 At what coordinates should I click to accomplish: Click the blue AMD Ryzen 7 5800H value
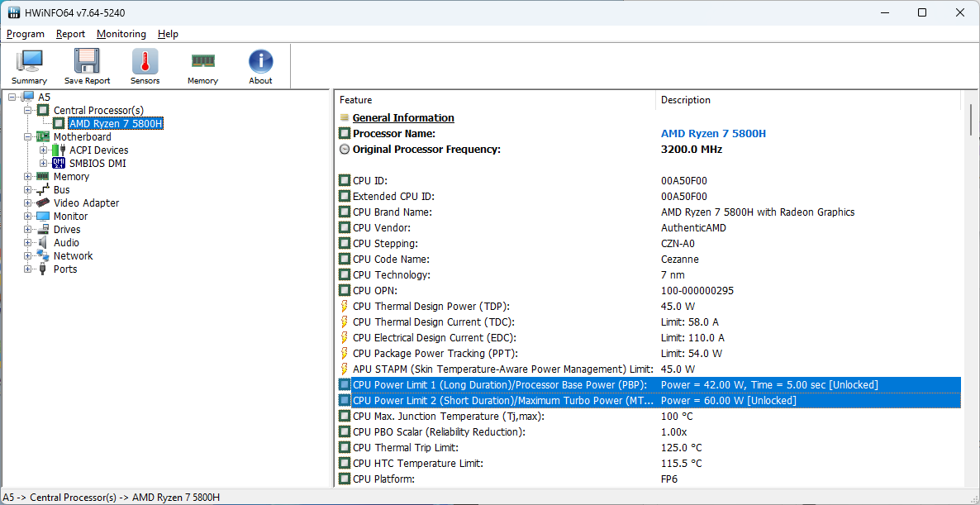[713, 133]
